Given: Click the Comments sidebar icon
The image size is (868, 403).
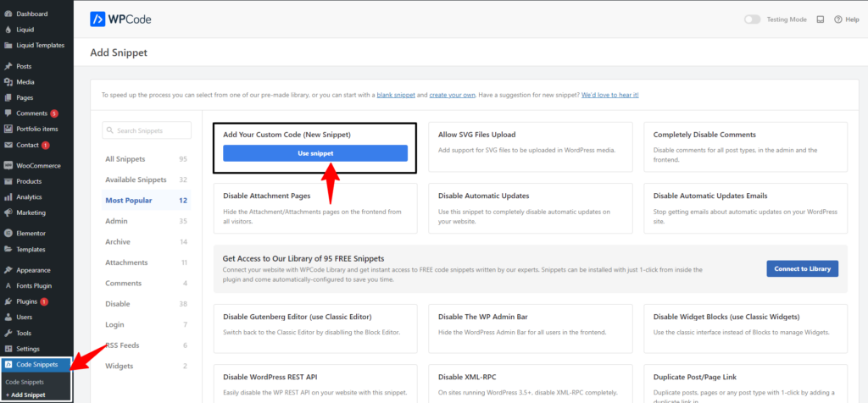Looking at the screenshot, I should click(8, 113).
